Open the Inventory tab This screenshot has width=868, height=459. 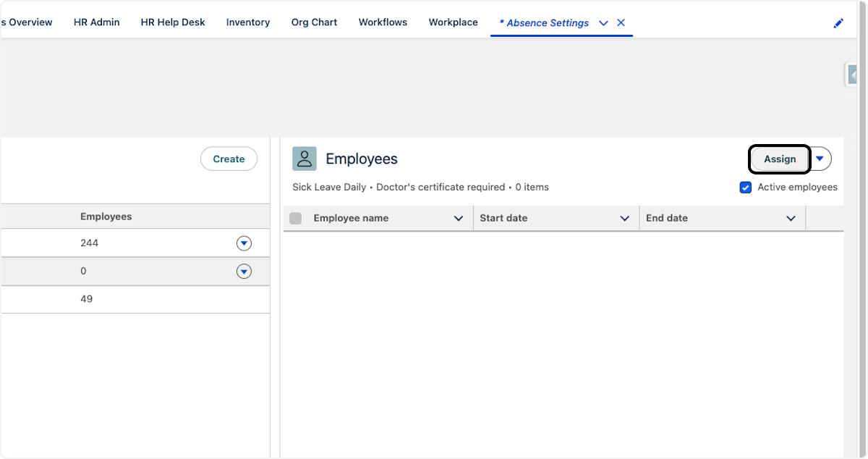point(247,22)
